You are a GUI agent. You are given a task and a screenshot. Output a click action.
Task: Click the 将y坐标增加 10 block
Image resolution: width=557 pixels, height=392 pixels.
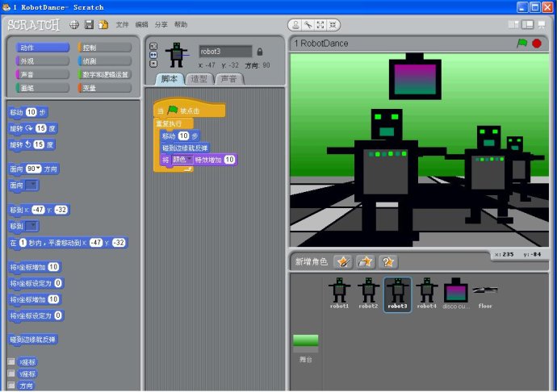35,299
